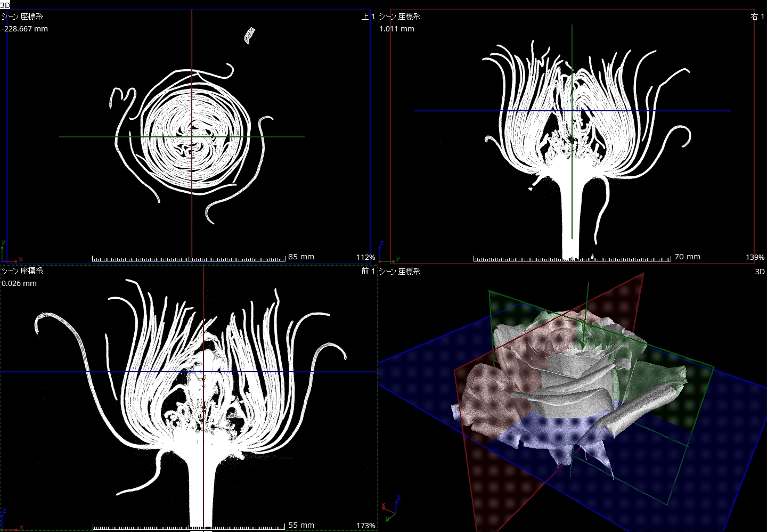Click the 3D tab at top-left corner
This screenshot has width=767, height=532.
click(5, 5)
